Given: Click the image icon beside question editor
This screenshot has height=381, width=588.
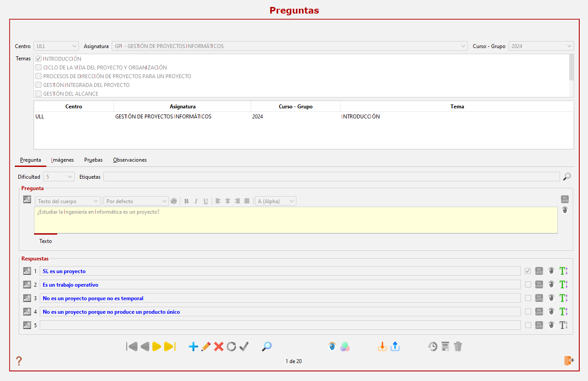Looking at the screenshot, I should (x=27, y=200).
